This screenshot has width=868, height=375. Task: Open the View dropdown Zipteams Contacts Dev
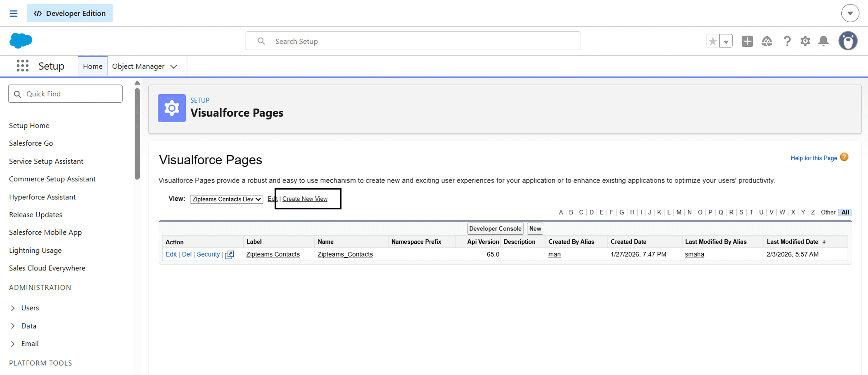226,199
